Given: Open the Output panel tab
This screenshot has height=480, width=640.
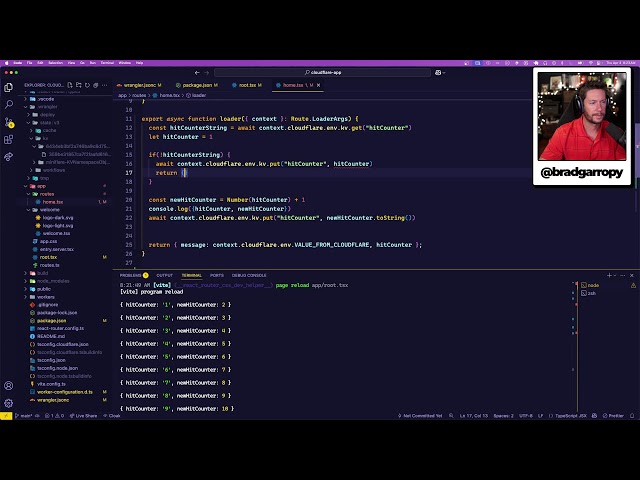Looking at the screenshot, I should [164, 276].
